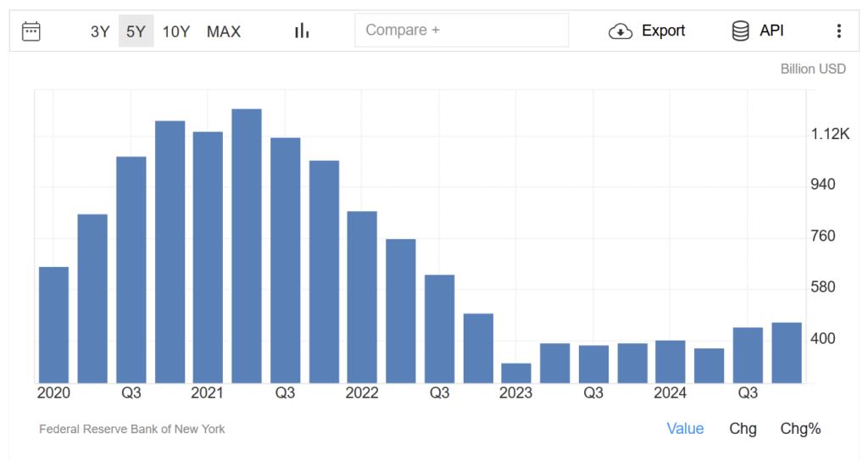Switch chart display to Chg%
Screen dimensions: 868x461
click(x=800, y=429)
